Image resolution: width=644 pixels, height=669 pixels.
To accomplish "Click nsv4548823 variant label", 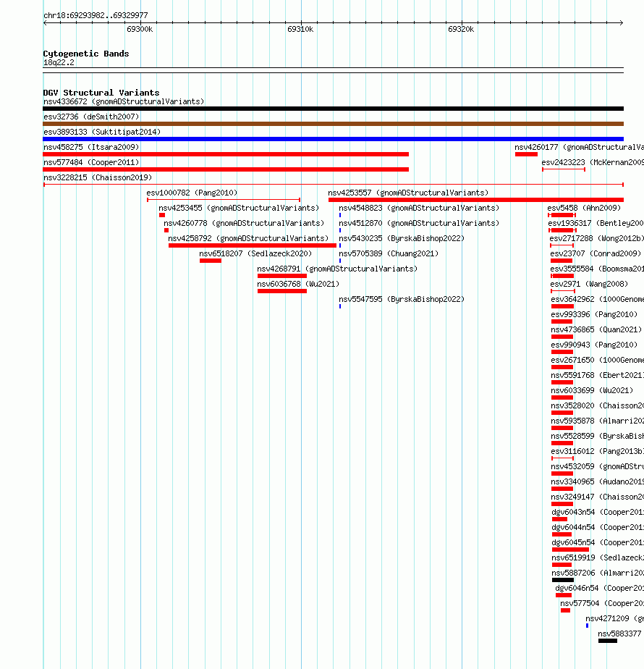I will (x=419, y=209).
